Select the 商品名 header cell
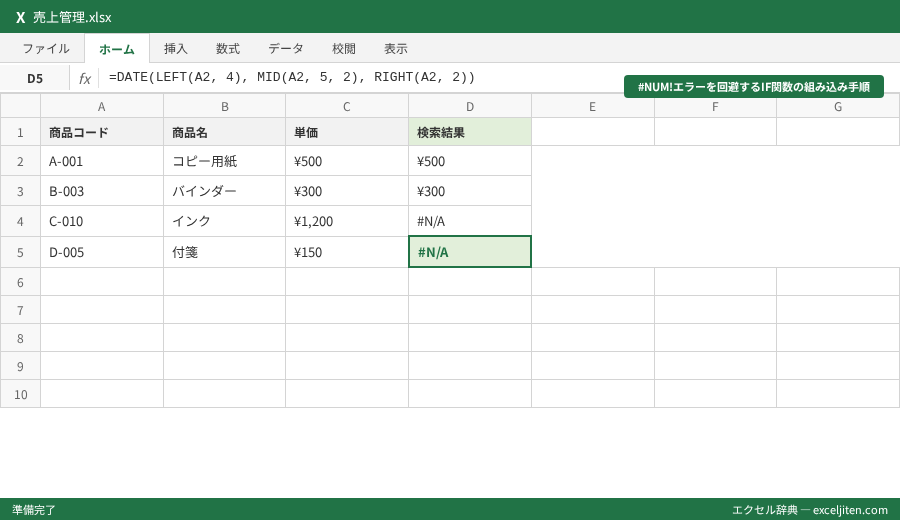 click(224, 132)
